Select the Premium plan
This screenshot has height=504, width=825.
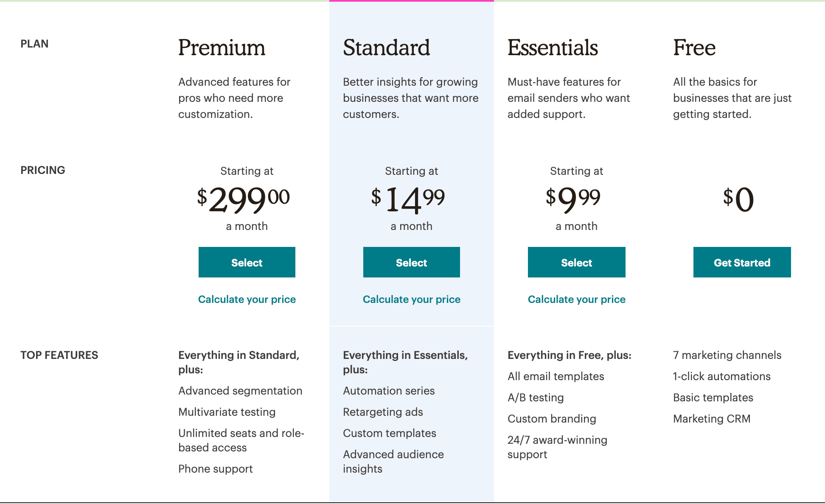247,262
